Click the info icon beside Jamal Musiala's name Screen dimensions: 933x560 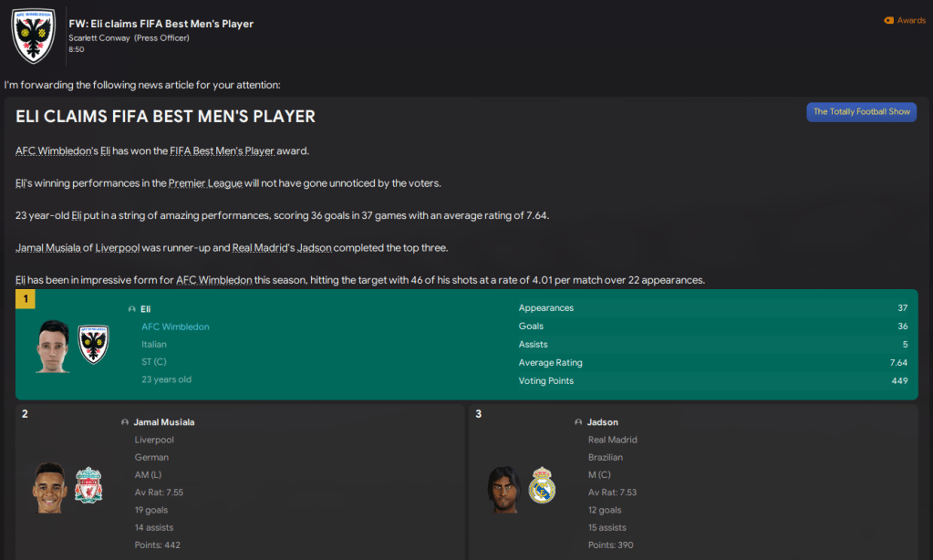click(125, 422)
